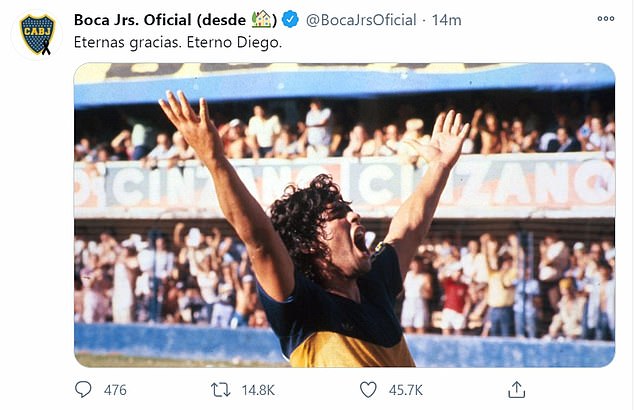Like the tweet with the heart icon
Screen dimensions: 634x410
point(368,389)
